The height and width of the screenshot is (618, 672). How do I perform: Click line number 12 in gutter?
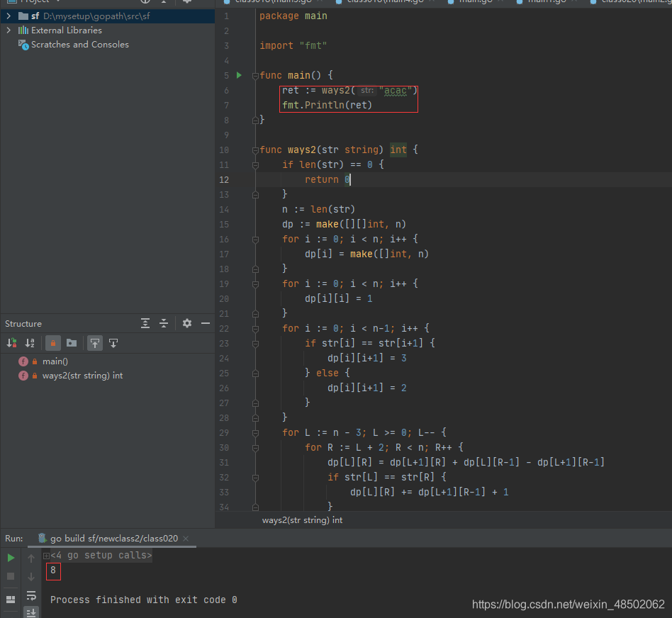(x=224, y=179)
